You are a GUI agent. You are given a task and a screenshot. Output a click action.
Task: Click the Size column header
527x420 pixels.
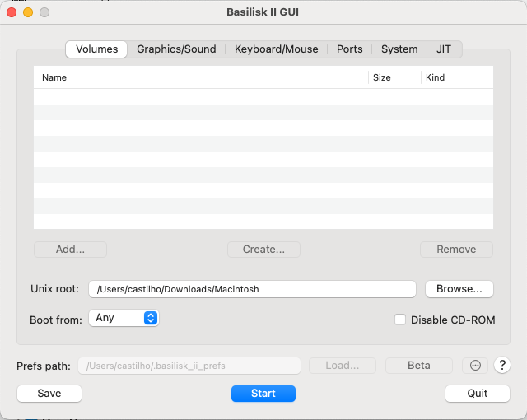pyautogui.click(x=394, y=77)
